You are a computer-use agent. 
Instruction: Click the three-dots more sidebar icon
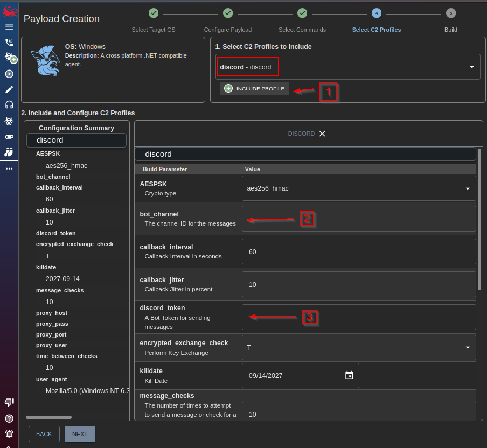point(9,169)
